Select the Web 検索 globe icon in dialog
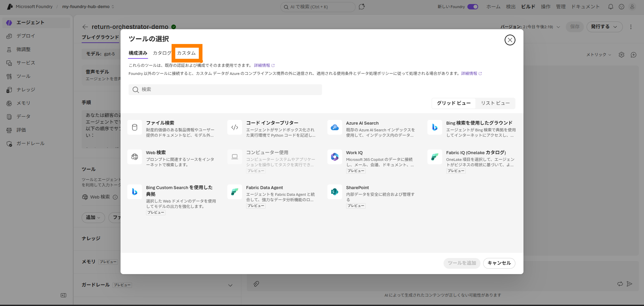 135,157
